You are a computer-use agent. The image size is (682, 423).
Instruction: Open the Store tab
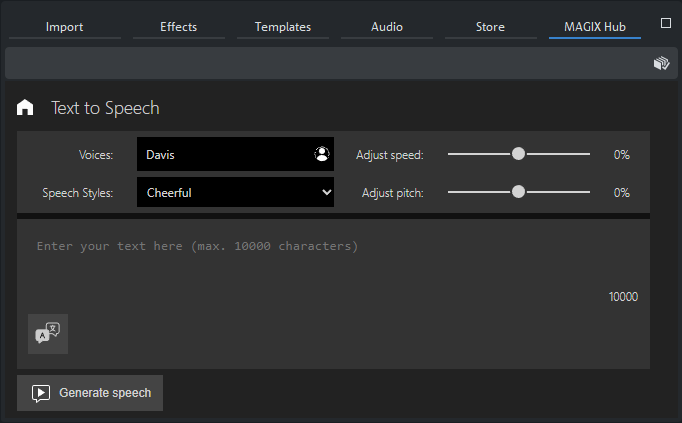(x=490, y=27)
